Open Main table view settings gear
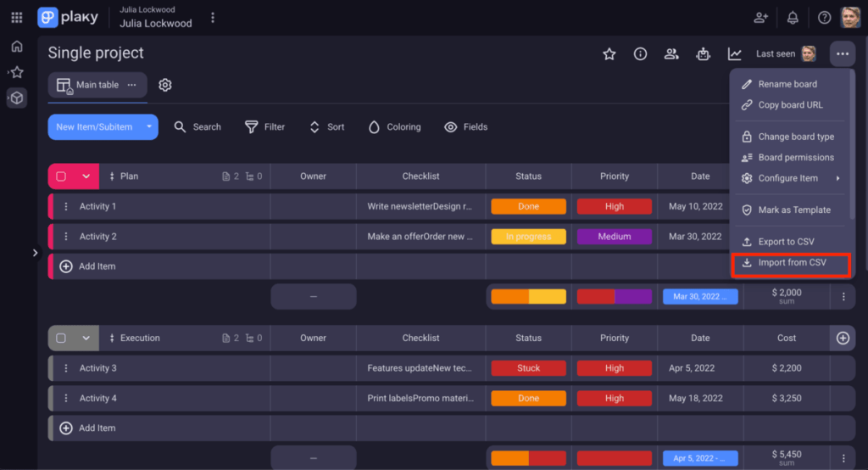The height and width of the screenshot is (470, 868). [165, 85]
